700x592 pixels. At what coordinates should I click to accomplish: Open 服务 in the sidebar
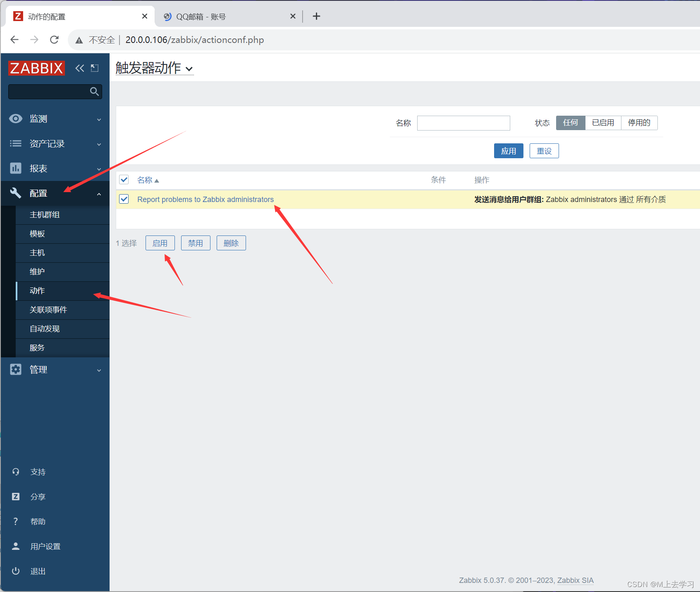point(62,348)
